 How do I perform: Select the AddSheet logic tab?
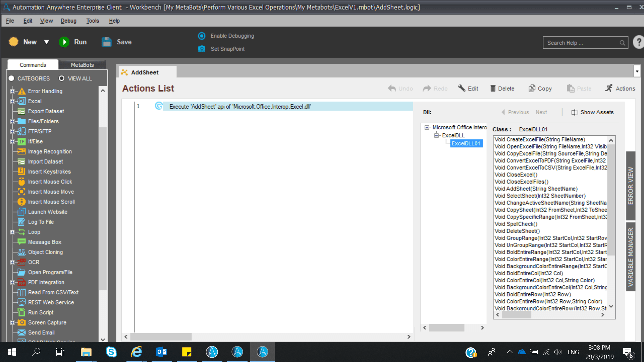point(148,72)
